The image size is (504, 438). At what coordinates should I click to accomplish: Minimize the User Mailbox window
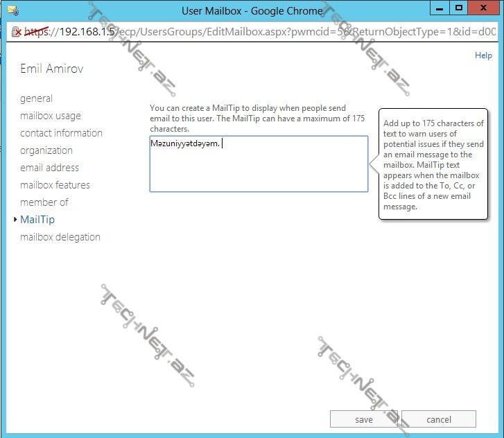point(438,8)
